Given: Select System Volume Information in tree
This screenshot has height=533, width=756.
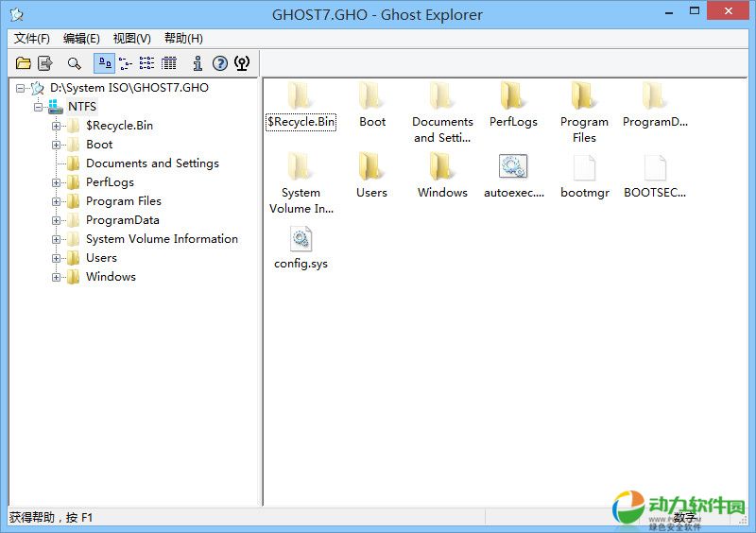Looking at the screenshot, I should pyautogui.click(x=162, y=239).
